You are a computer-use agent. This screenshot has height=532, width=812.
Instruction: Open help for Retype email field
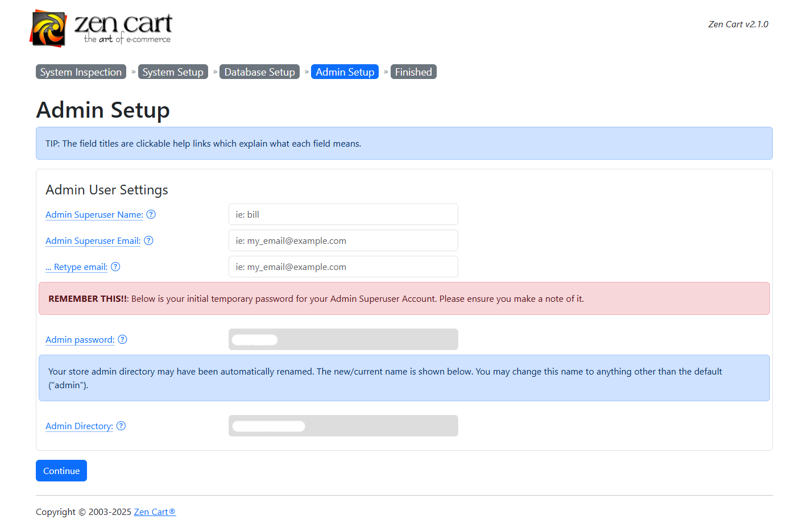point(115,267)
